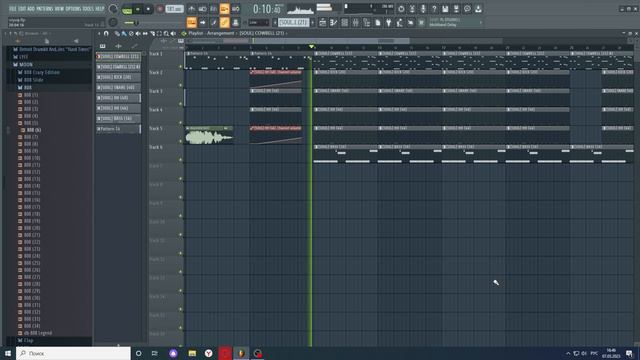This screenshot has height=360, width=640.
Task: Open the EDIT menu
Action: click(22, 9)
